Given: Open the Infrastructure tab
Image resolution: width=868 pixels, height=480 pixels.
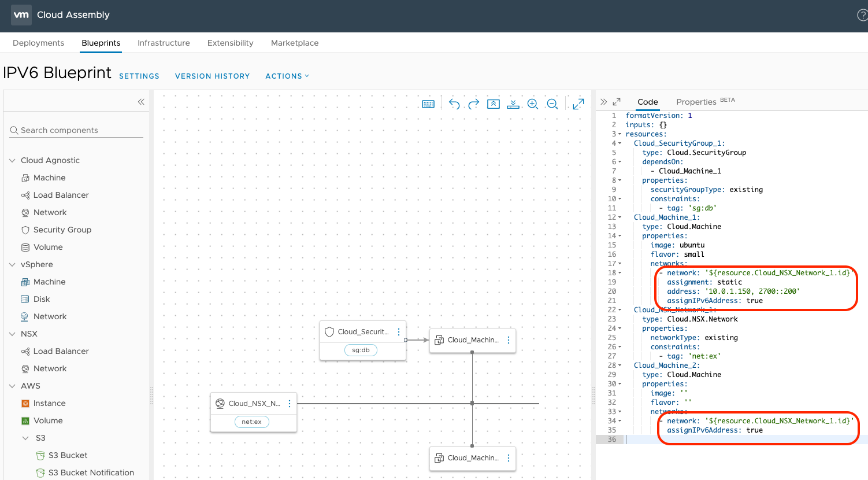Looking at the screenshot, I should 164,43.
